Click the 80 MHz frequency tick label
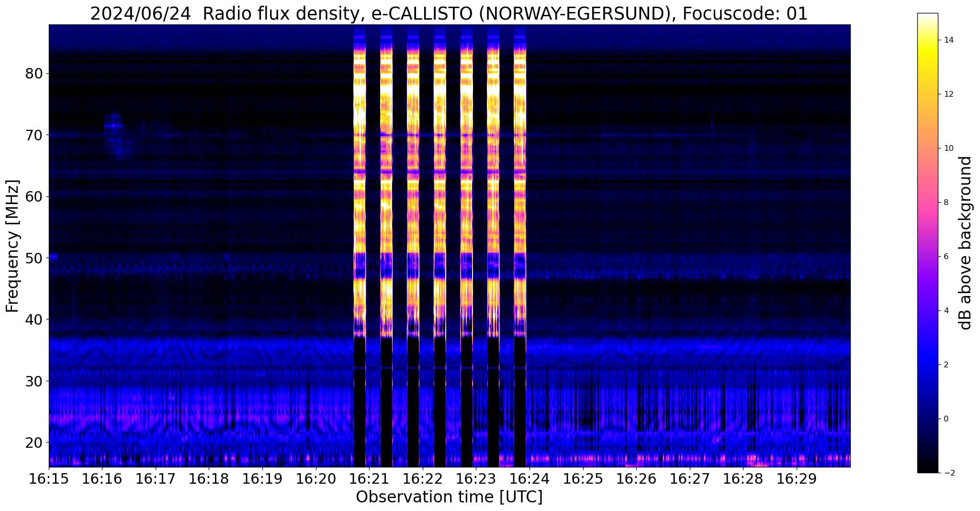This screenshot has height=511, width=980. click(34, 73)
